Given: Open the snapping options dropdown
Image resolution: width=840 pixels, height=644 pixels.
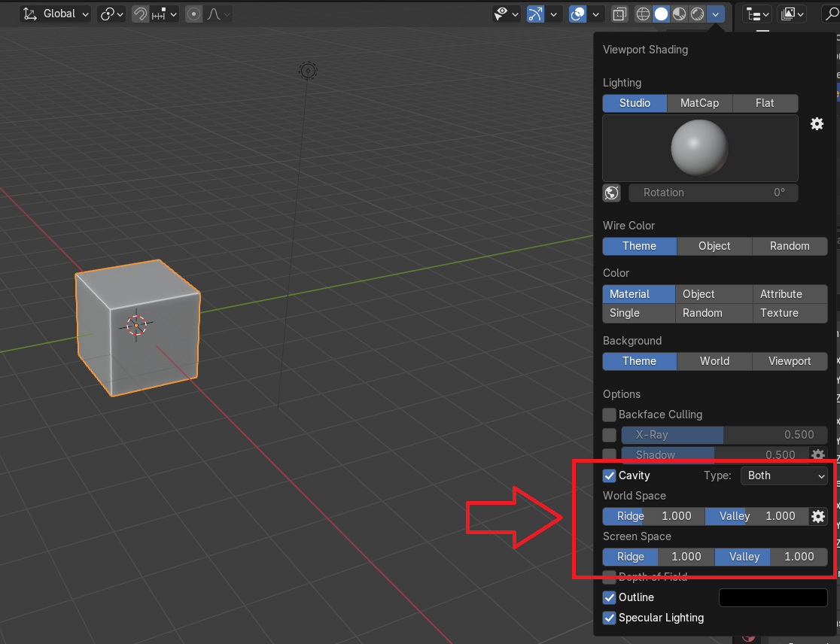Looking at the screenshot, I should coord(164,14).
